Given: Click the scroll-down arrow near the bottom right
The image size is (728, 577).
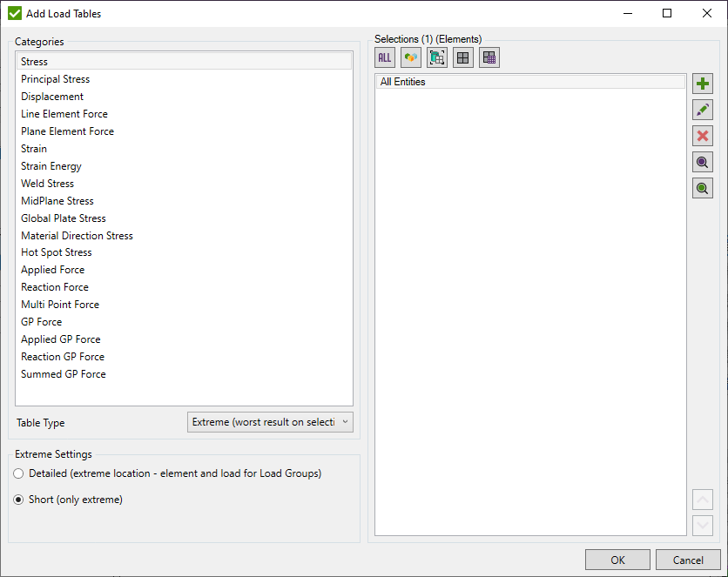Looking at the screenshot, I should (x=703, y=525).
